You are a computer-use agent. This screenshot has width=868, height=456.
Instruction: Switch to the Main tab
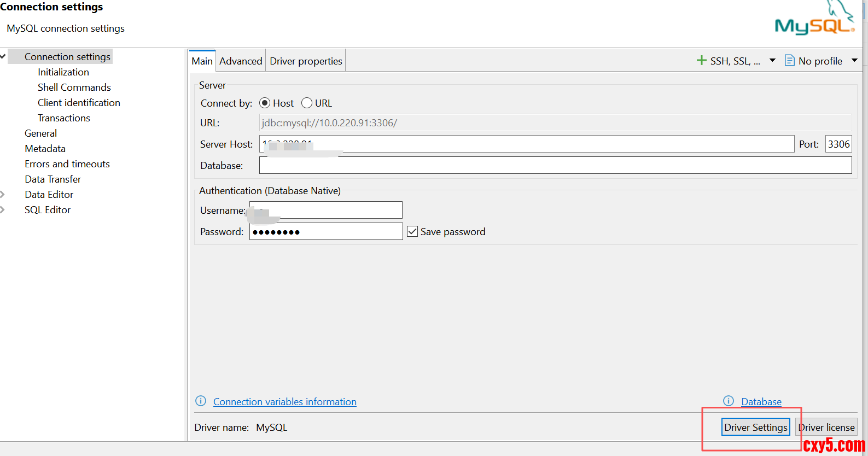[202, 61]
